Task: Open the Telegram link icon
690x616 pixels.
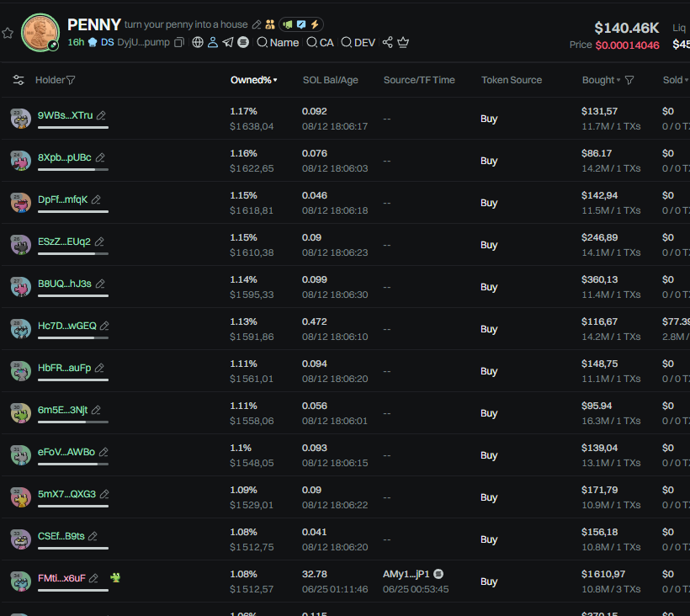Action: click(228, 42)
